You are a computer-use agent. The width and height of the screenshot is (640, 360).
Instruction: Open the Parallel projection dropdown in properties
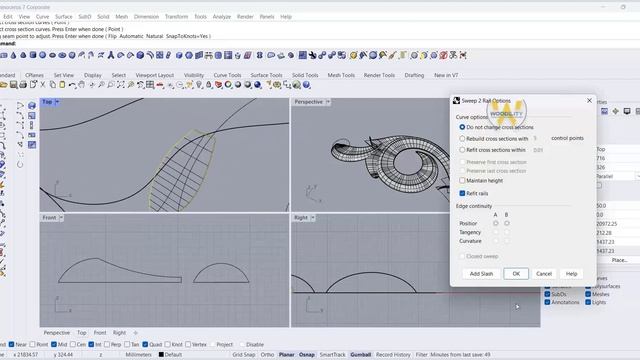tap(638, 176)
